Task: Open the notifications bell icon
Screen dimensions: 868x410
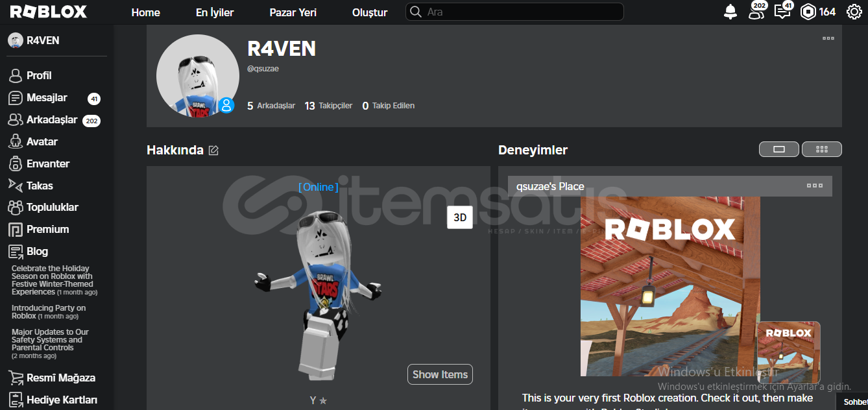Action: click(x=730, y=12)
